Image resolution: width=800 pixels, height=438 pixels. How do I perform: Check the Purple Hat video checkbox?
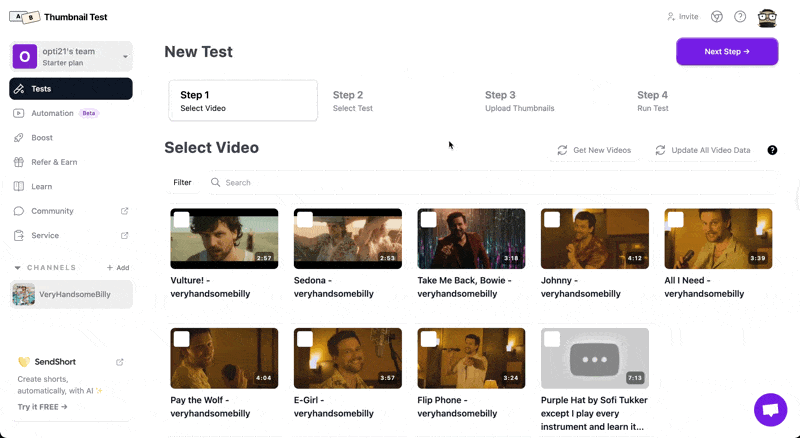552,339
